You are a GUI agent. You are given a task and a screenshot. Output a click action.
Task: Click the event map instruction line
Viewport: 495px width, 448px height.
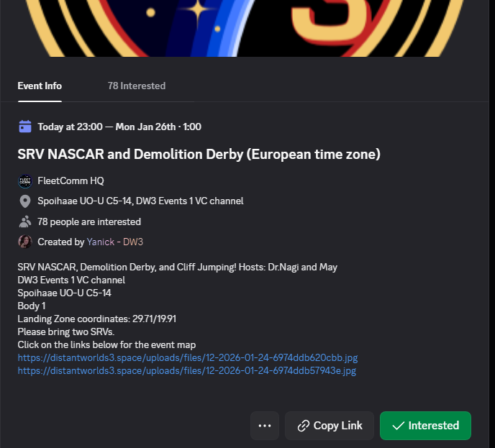click(106, 345)
